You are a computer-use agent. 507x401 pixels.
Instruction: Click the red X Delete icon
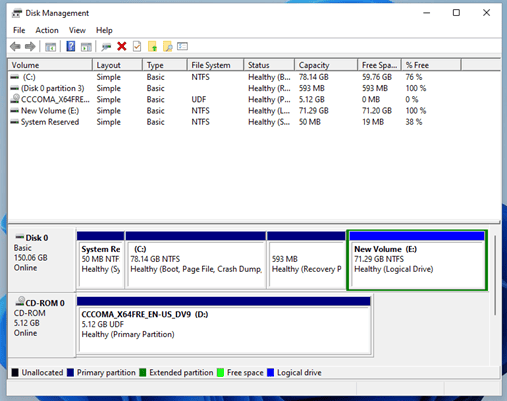click(x=122, y=46)
